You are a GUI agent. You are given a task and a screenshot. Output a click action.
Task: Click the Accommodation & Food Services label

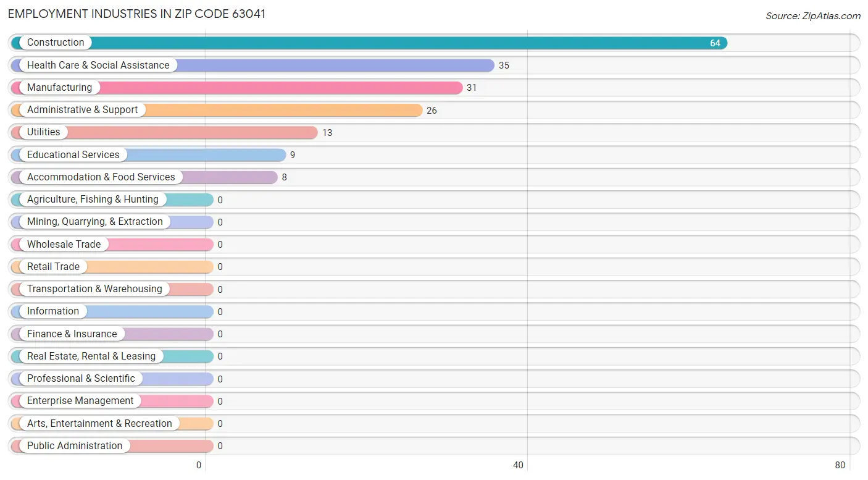click(101, 177)
